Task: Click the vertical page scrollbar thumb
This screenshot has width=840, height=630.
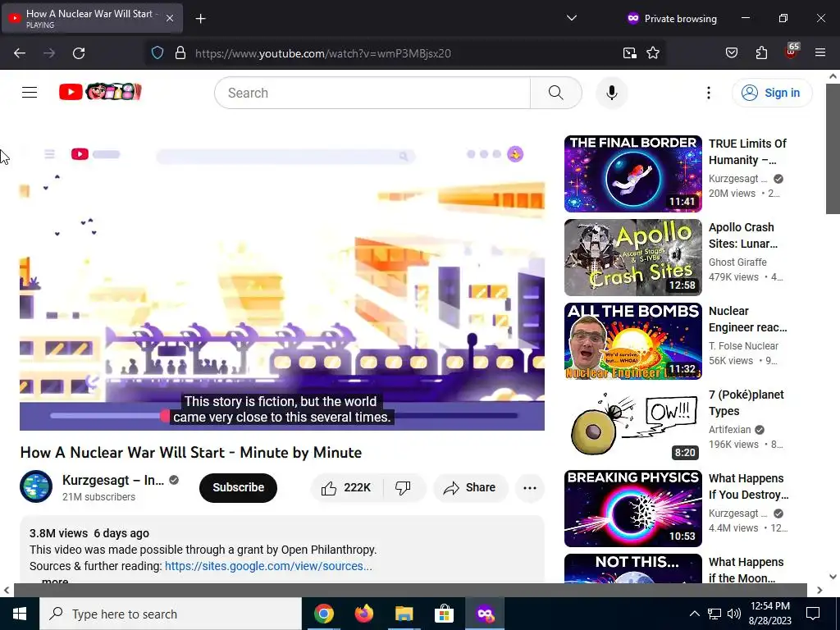Action: (833, 149)
